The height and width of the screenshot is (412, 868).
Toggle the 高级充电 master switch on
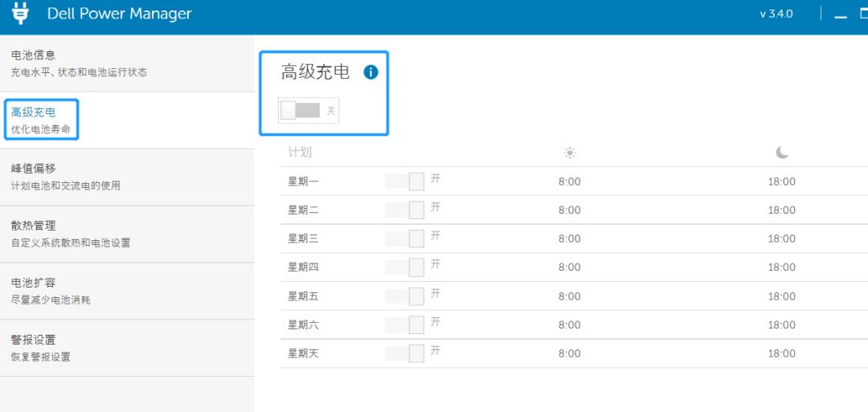(x=300, y=111)
